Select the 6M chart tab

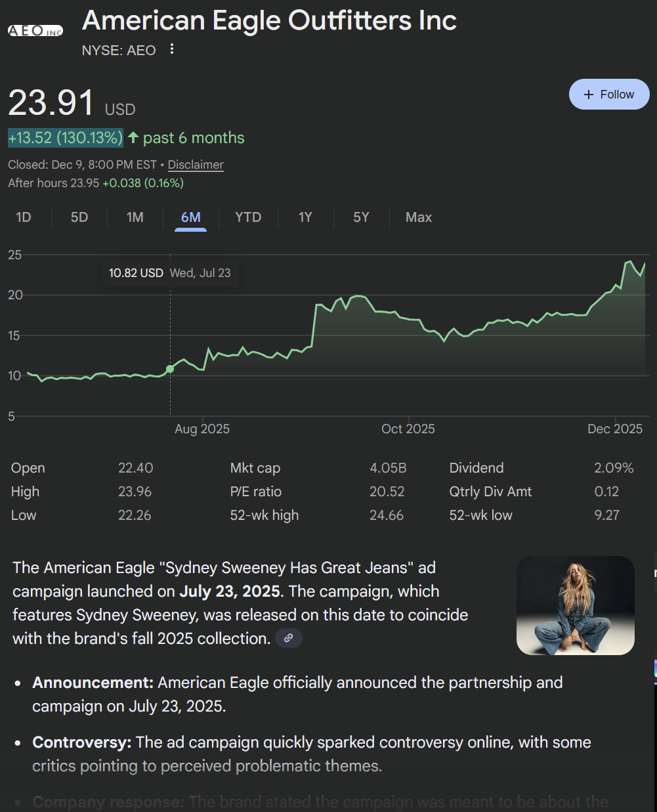pyautogui.click(x=190, y=217)
